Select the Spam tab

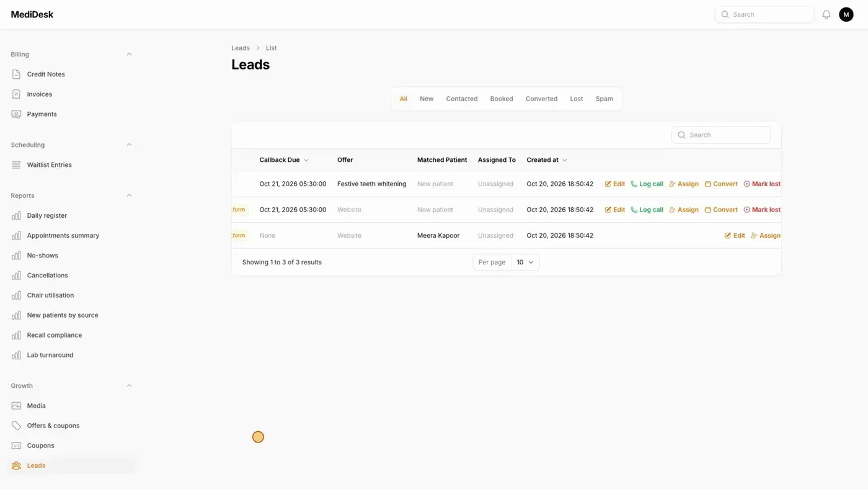click(604, 99)
